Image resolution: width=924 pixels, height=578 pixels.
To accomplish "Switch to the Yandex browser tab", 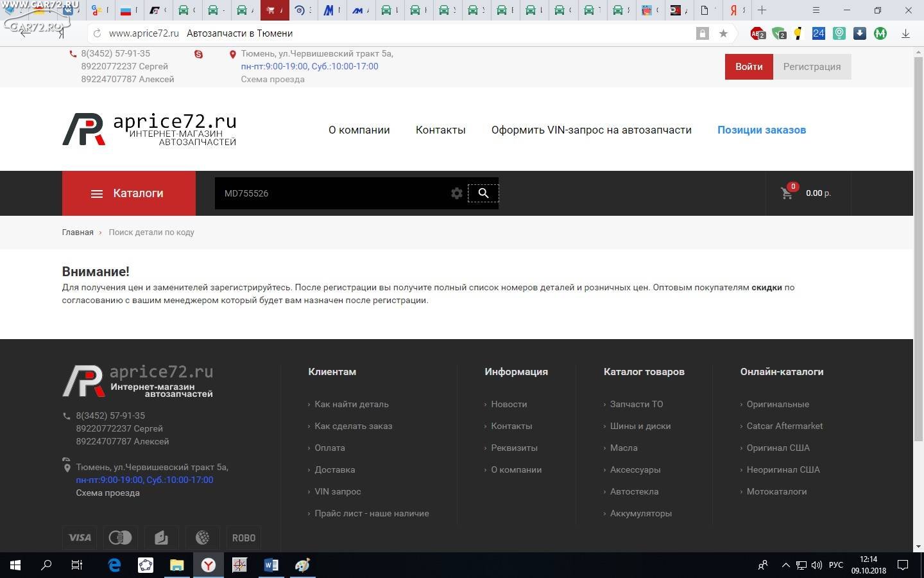I will 737,10.
